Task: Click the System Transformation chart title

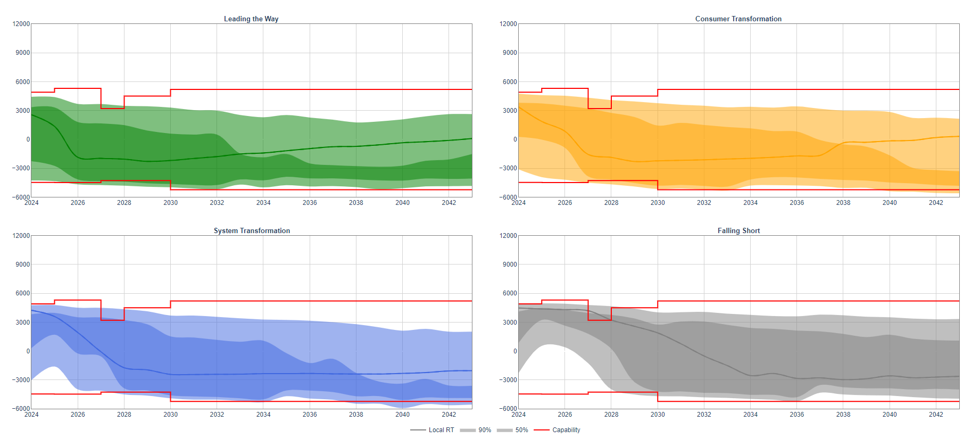Action: 252,230
